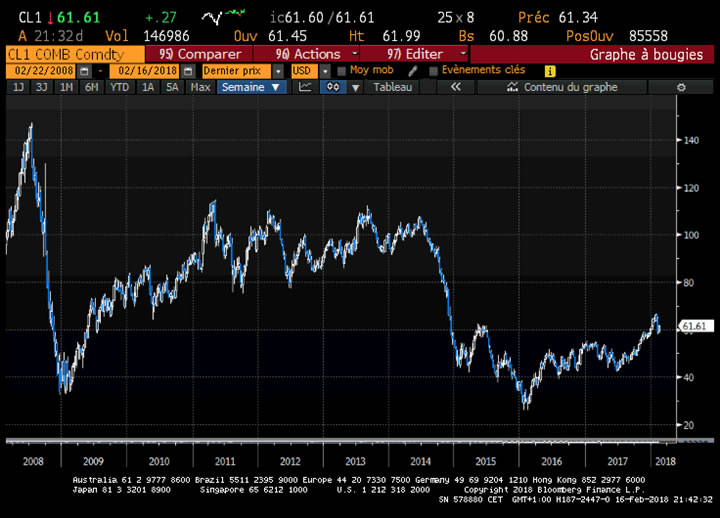Click the double left chevron icon
720x518 pixels.
[456, 88]
